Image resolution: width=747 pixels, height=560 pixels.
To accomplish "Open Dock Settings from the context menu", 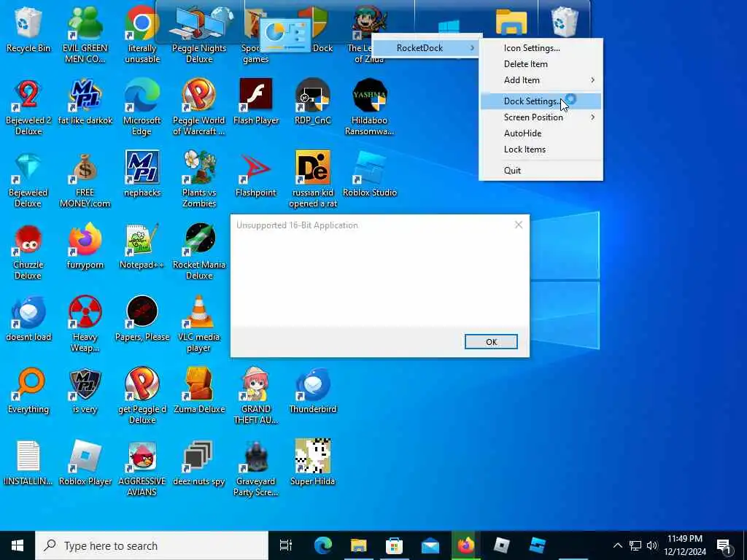I will pos(541,101).
